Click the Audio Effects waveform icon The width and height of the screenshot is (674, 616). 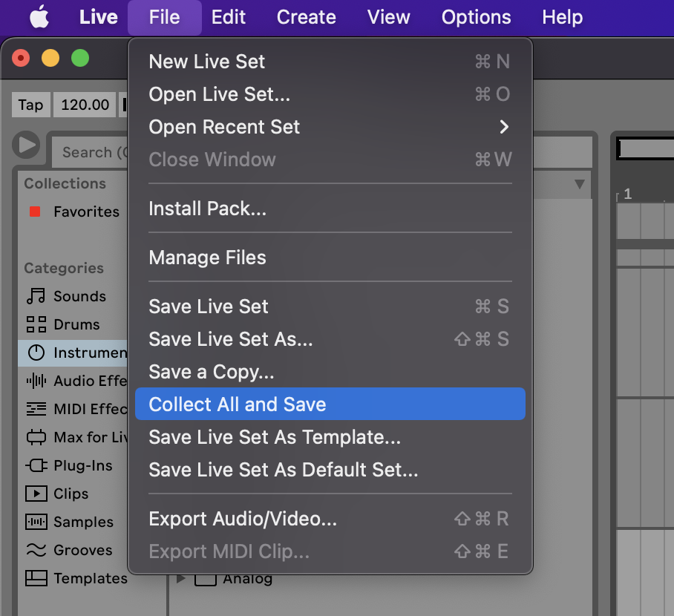tap(36, 381)
